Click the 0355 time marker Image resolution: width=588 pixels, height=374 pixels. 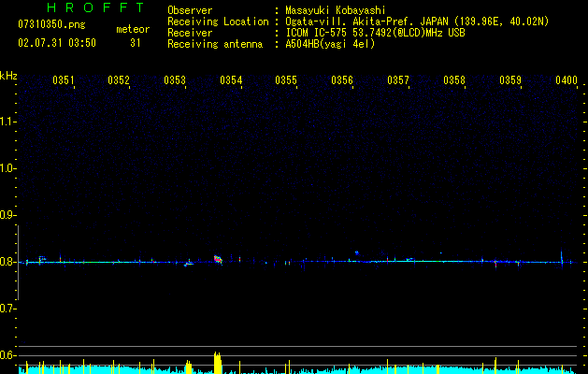(286, 80)
